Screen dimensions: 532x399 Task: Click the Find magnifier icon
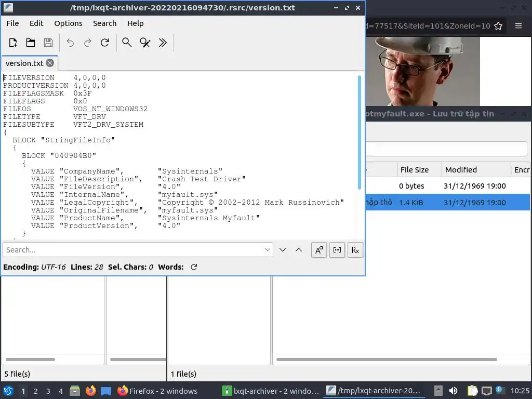point(127,43)
